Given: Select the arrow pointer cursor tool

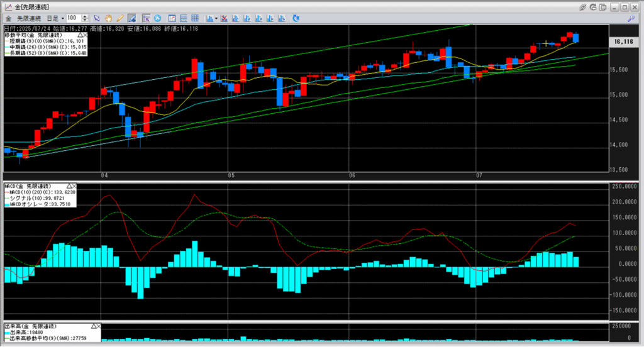Looking at the screenshot, I should click(x=96, y=18).
